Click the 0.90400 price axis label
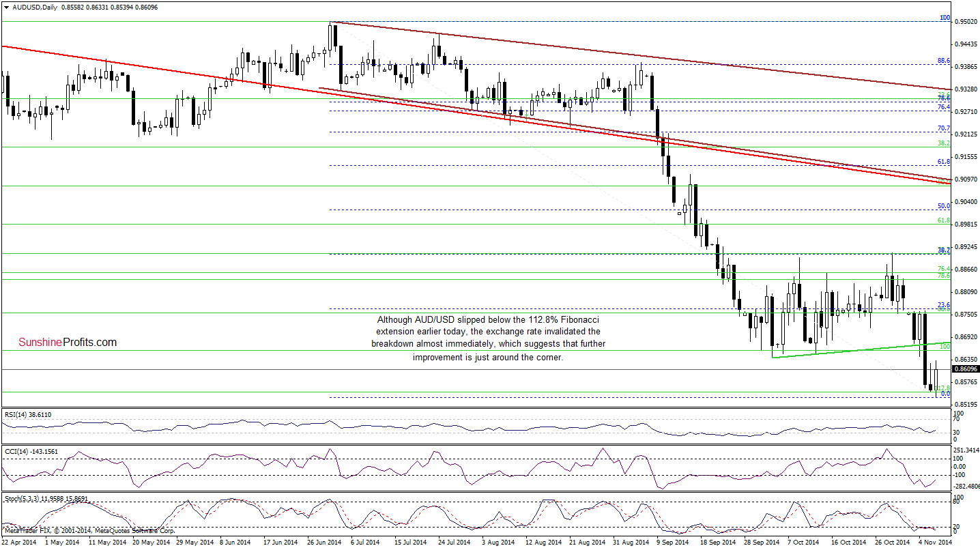 point(965,202)
